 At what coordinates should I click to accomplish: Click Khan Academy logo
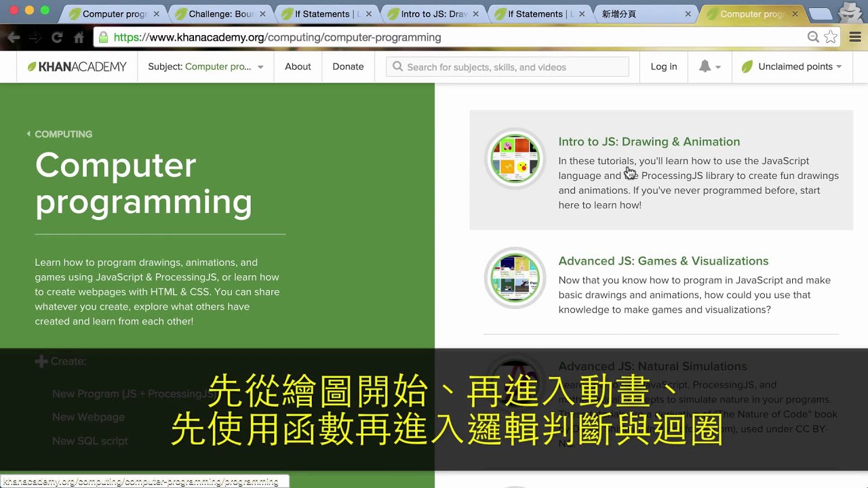[x=77, y=66]
